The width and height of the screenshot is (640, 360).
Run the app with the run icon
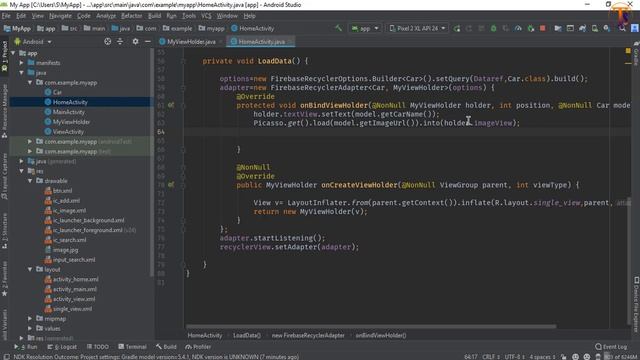click(457, 29)
